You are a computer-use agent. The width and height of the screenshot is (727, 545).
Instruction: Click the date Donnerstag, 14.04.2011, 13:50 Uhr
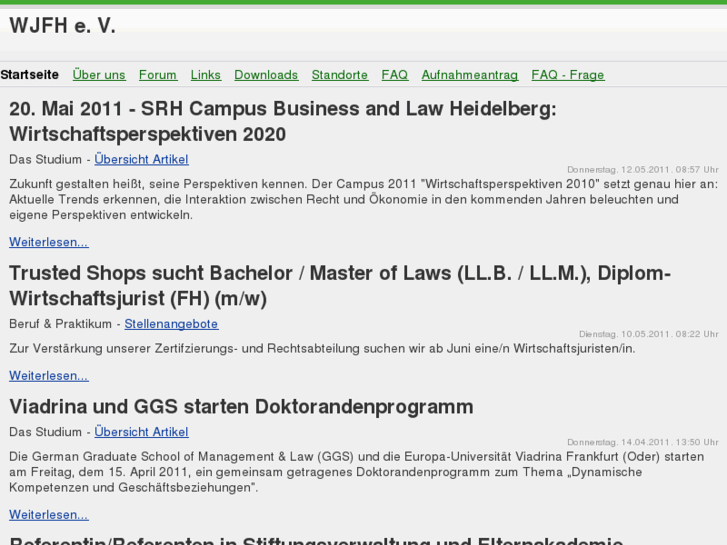coord(643,442)
